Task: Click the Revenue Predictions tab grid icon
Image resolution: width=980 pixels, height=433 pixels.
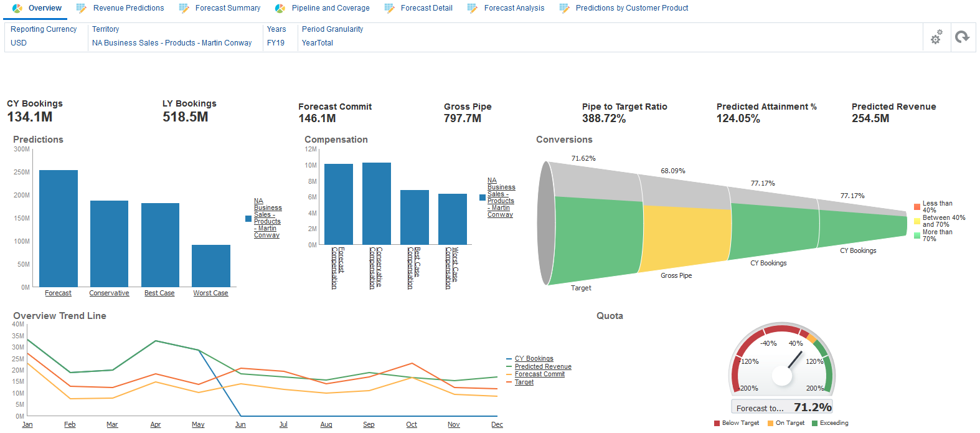Action: [x=82, y=8]
